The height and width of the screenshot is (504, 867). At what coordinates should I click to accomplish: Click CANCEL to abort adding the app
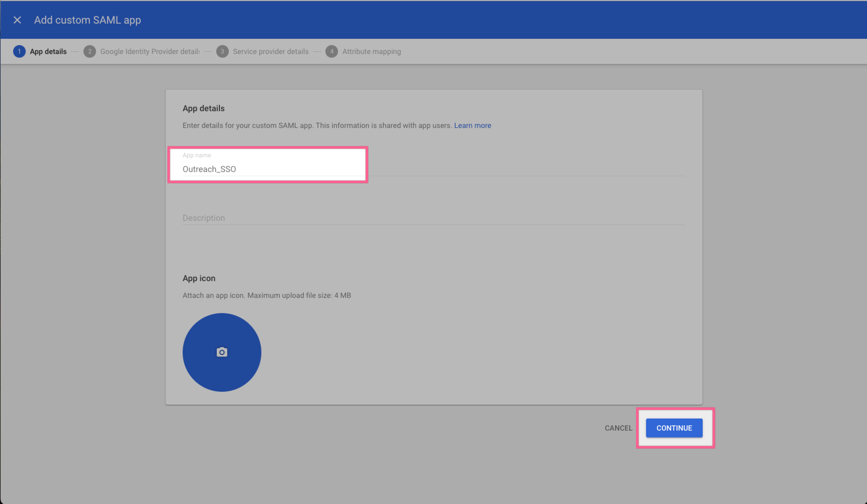(618, 428)
